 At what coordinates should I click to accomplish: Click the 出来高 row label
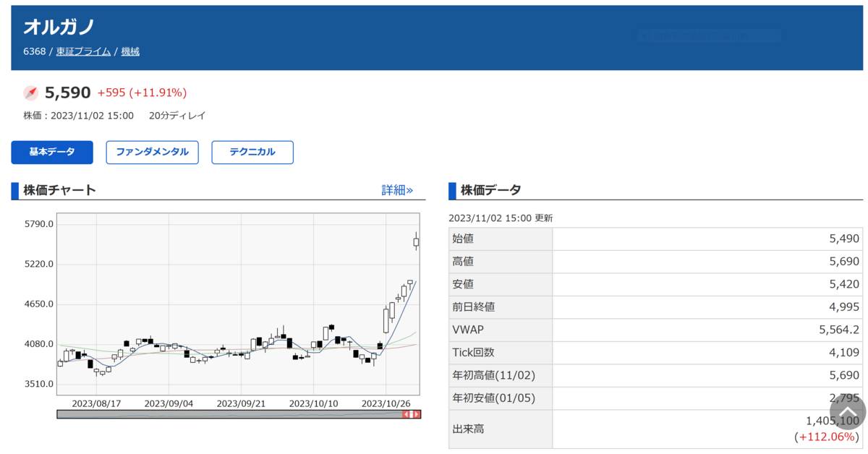coord(468,429)
